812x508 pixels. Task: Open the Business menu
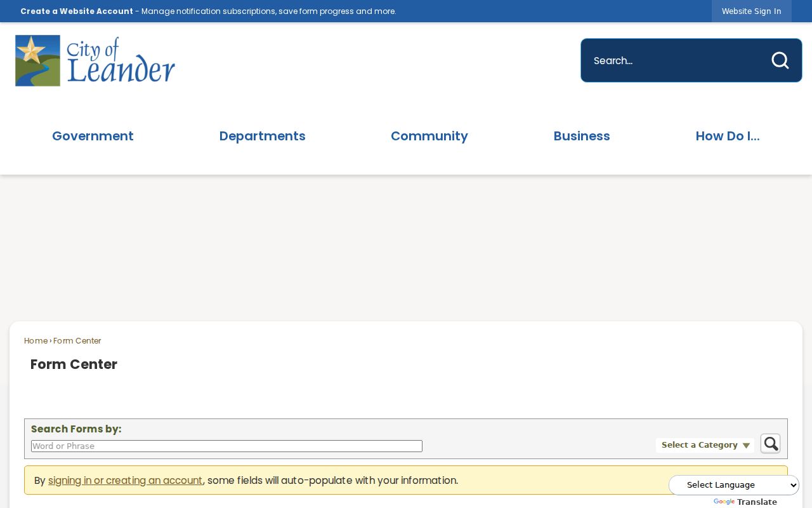[582, 136]
